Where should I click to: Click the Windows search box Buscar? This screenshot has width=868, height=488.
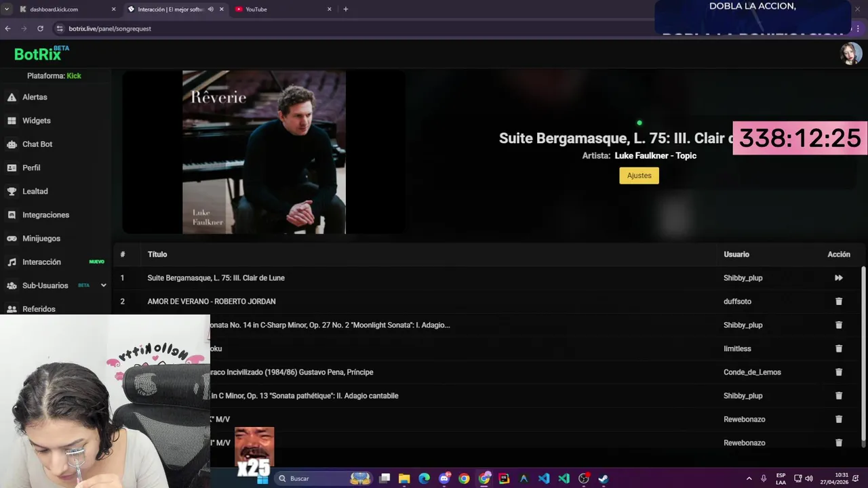(322, 479)
